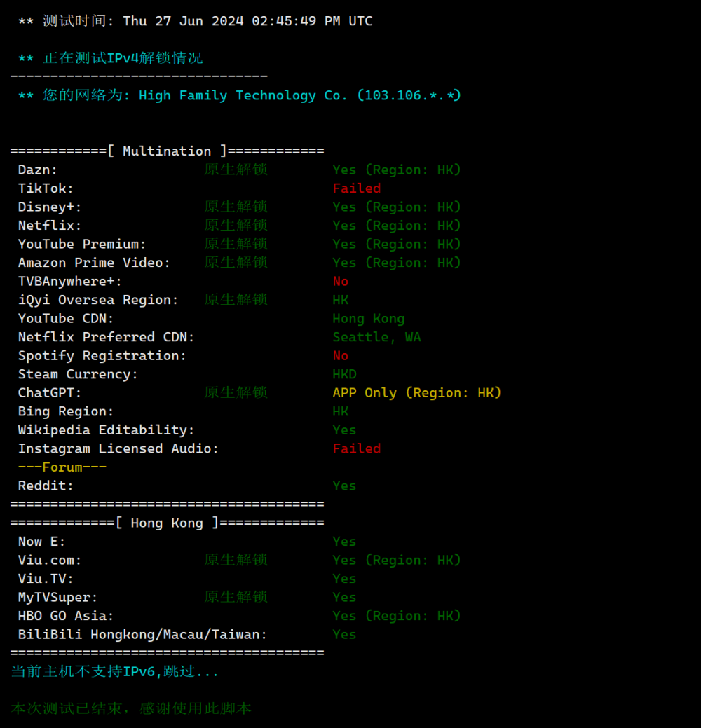This screenshot has height=728, width=701.
Task: Click the red No result for TVBAnywhere+
Action: [x=340, y=281]
